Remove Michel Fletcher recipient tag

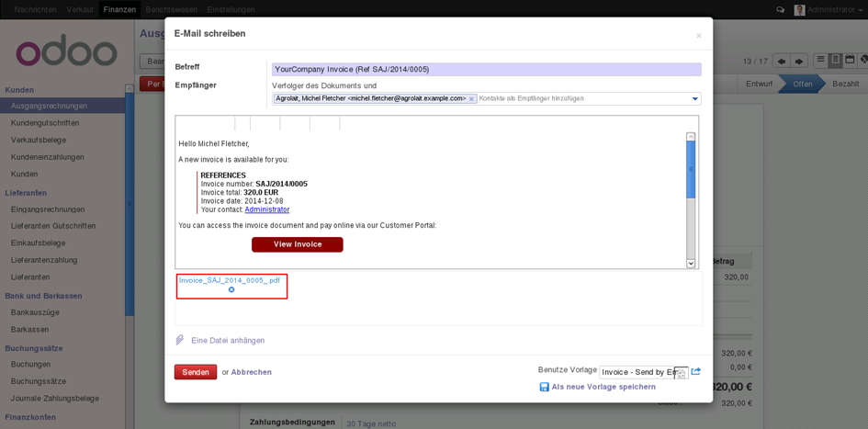471,98
